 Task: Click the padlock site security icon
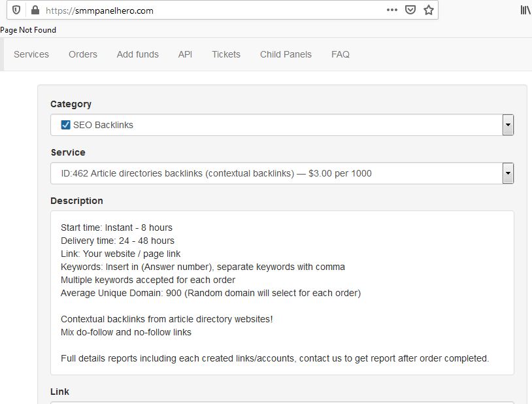[35, 10]
